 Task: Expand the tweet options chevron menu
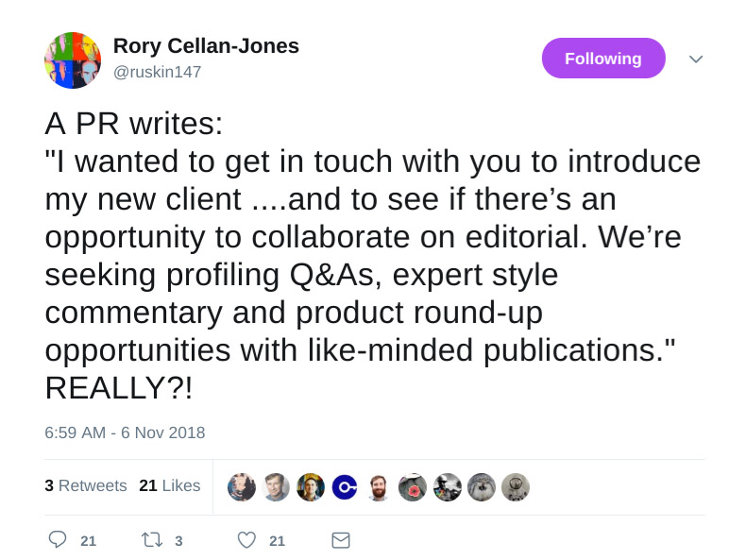pyautogui.click(x=696, y=59)
